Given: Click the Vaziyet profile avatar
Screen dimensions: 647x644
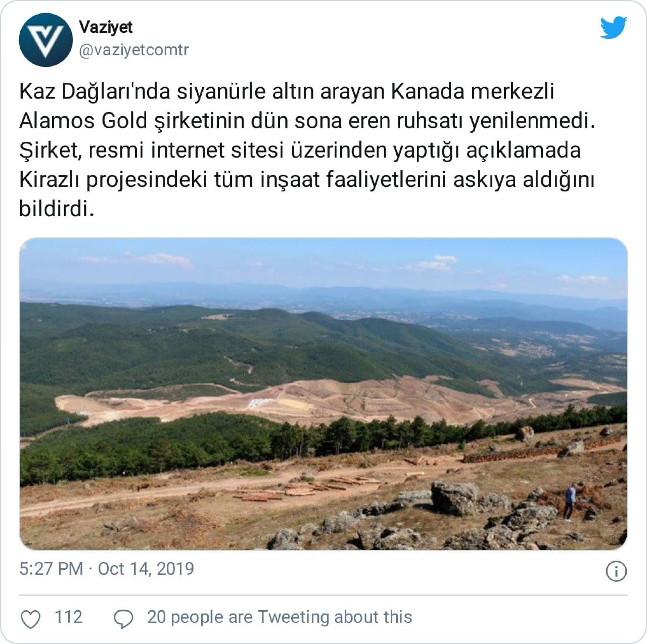Looking at the screenshot, I should [45, 40].
